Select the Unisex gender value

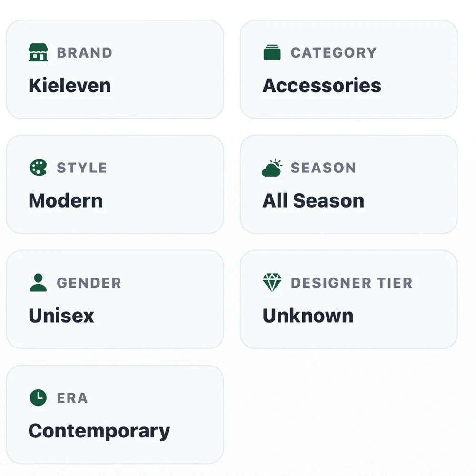[x=61, y=316]
